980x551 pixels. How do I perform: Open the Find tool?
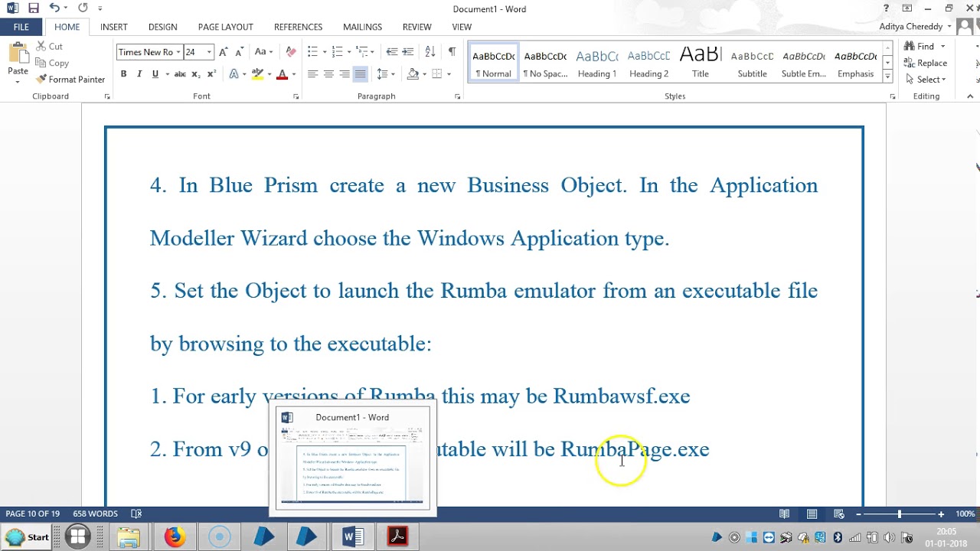pos(921,46)
